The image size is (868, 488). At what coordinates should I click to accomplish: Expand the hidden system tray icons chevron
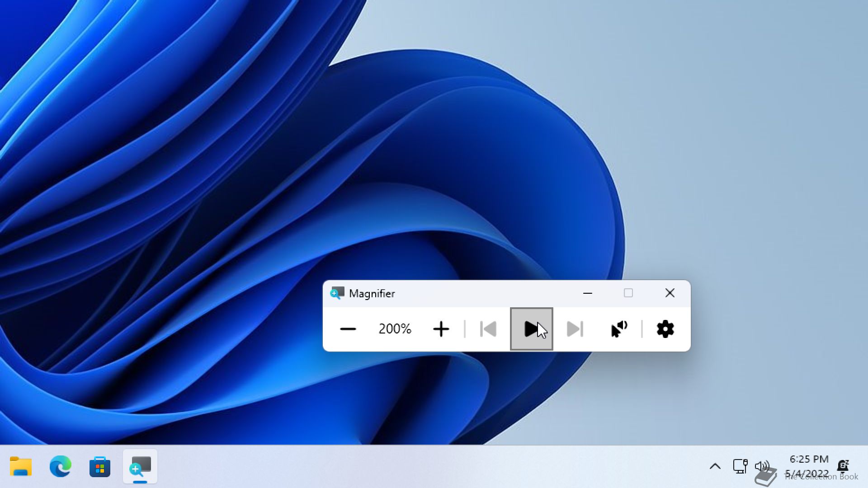point(715,466)
